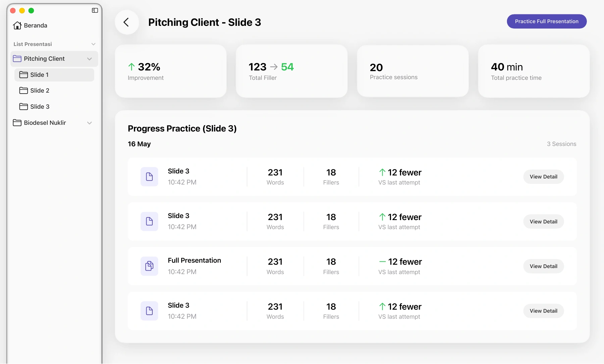The image size is (604, 364).
Task: Click the Beranda home icon
Action: pyautogui.click(x=17, y=25)
